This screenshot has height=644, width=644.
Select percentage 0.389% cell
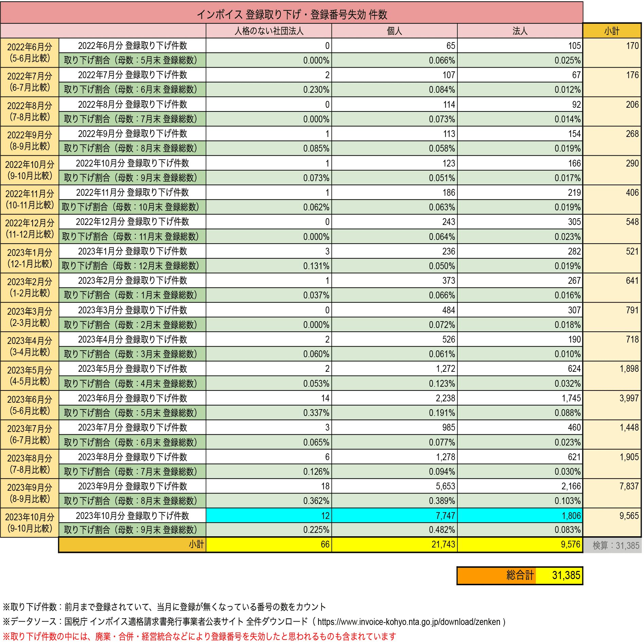[x=395, y=501]
